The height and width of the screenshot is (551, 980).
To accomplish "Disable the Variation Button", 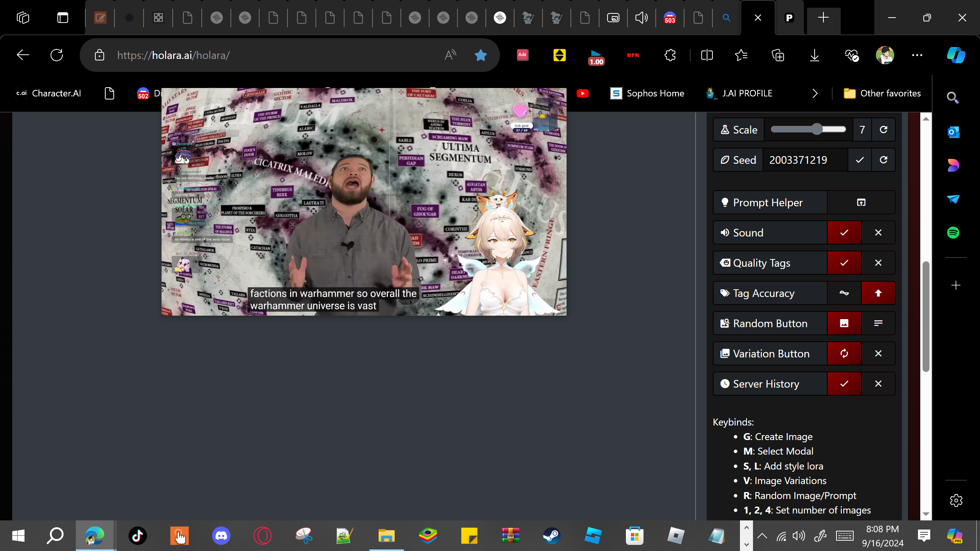I will 878,354.
